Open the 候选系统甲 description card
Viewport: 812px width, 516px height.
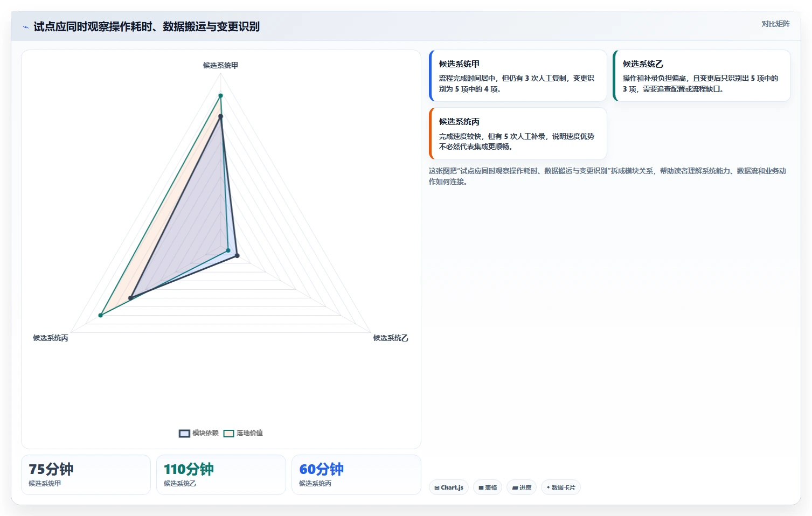coord(518,75)
